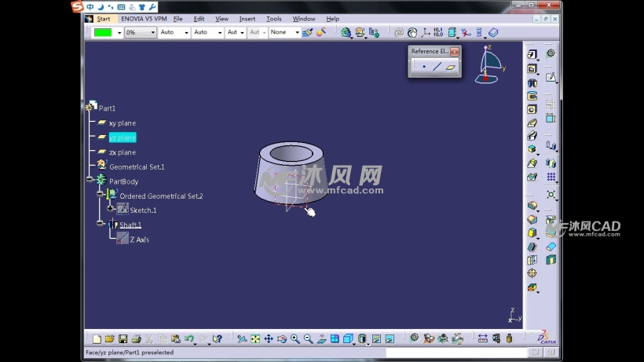The height and width of the screenshot is (362, 644).
Task: Select the Rib tool
Action: pyautogui.click(x=532, y=122)
